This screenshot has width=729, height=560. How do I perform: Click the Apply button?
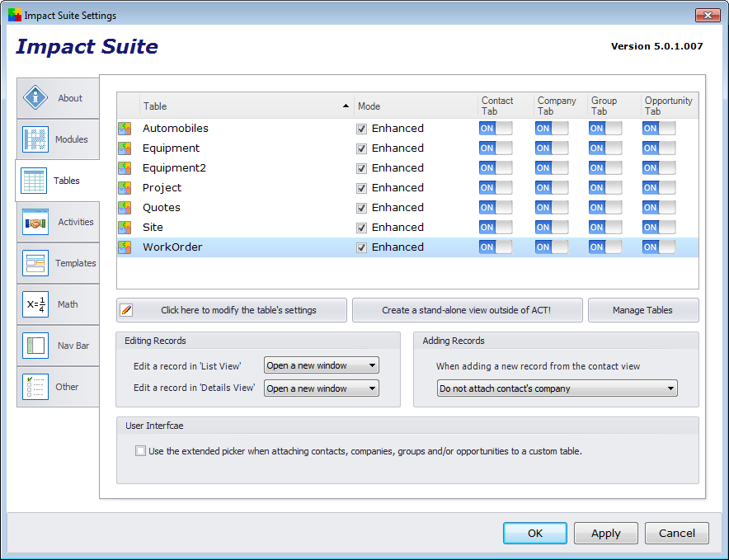click(x=606, y=533)
